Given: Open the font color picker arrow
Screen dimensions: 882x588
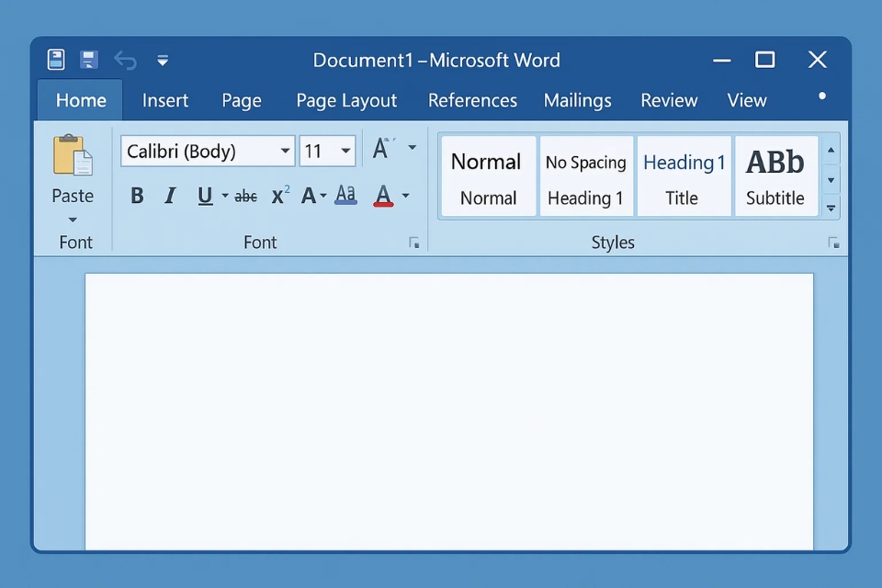Looking at the screenshot, I should tap(404, 195).
